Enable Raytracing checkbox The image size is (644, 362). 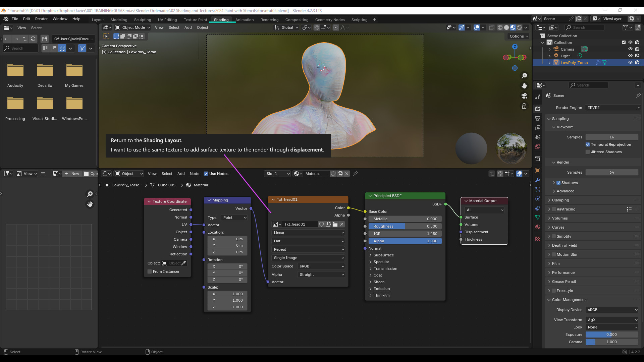coord(554,209)
